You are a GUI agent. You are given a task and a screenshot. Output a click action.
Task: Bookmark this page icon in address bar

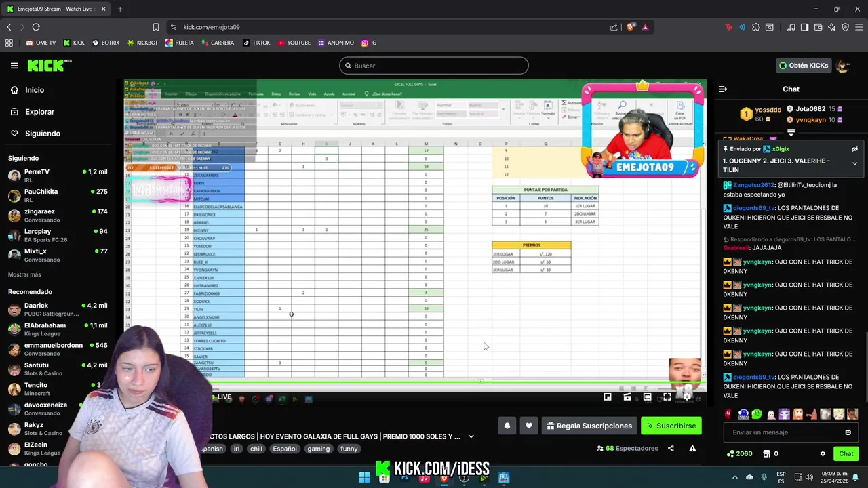point(155,27)
